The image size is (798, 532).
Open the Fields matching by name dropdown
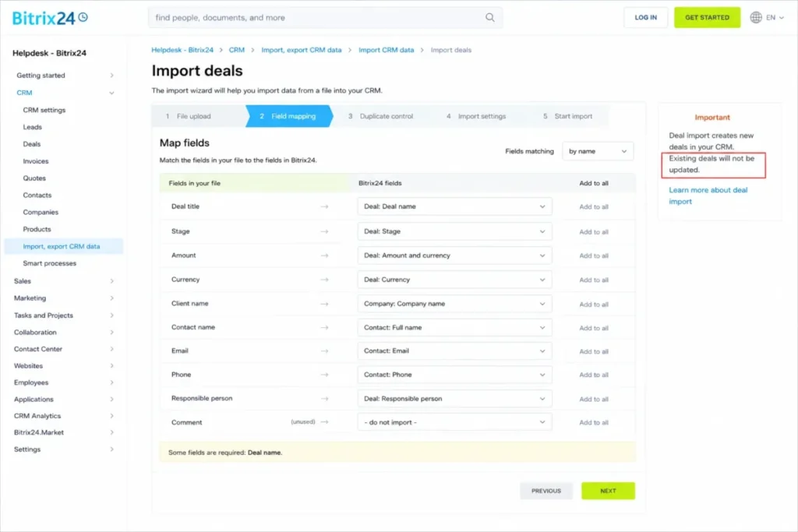click(x=598, y=151)
